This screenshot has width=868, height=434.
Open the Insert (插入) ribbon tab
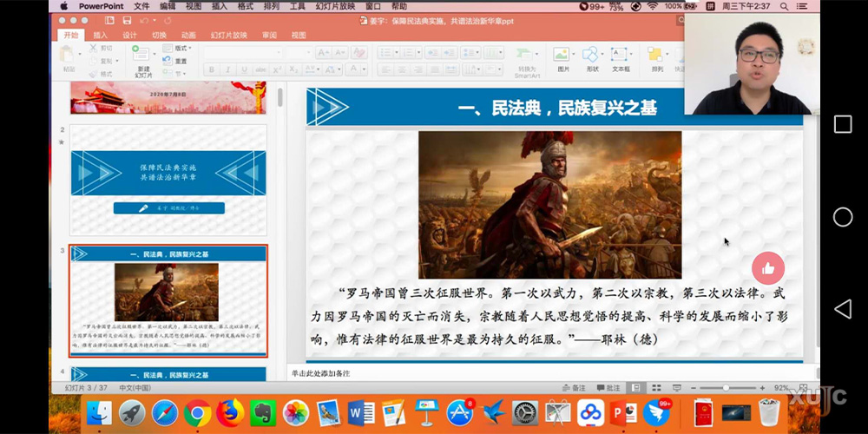pyautogui.click(x=101, y=36)
